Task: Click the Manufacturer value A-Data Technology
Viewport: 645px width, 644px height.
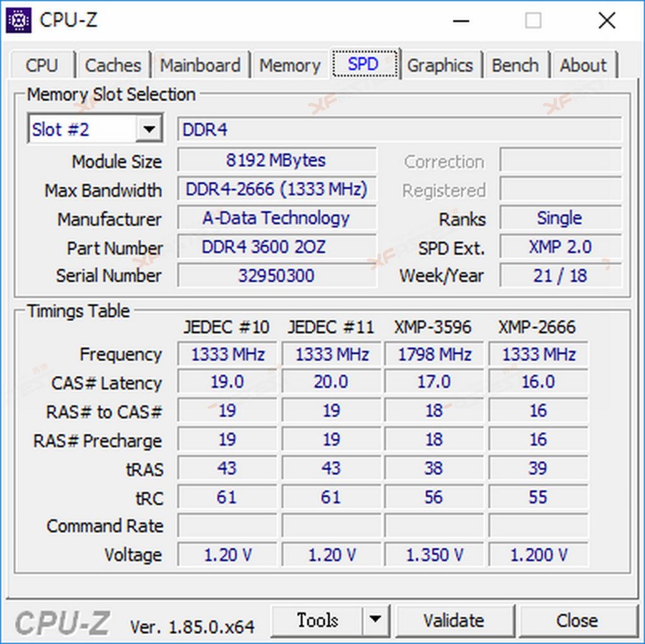Action: (x=277, y=218)
